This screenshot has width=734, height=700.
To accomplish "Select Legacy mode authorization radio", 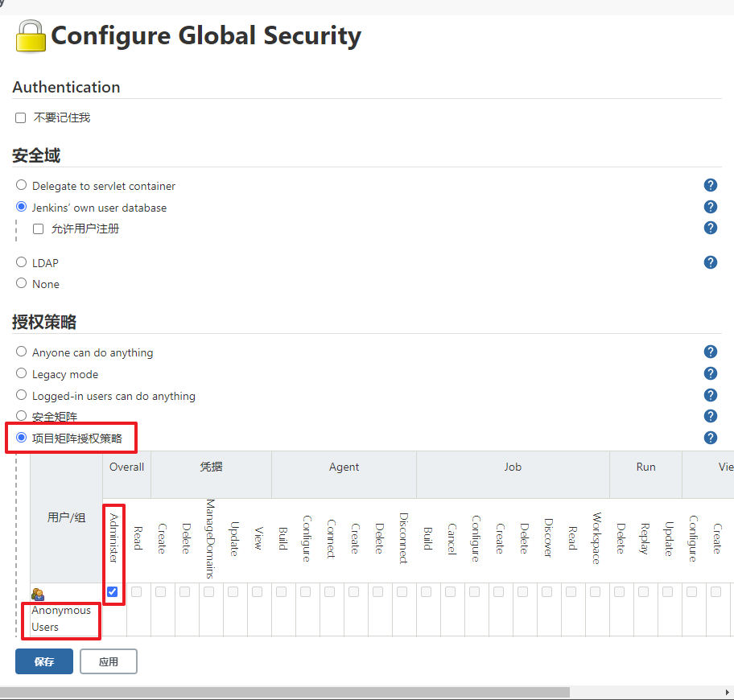I will click(21, 373).
